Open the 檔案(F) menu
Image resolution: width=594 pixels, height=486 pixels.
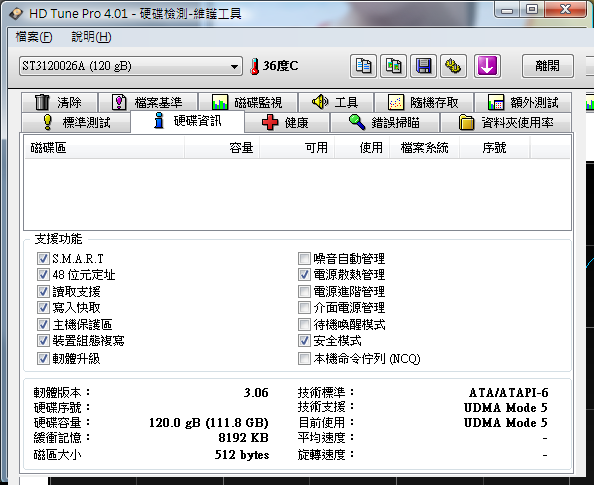point(34,37)
